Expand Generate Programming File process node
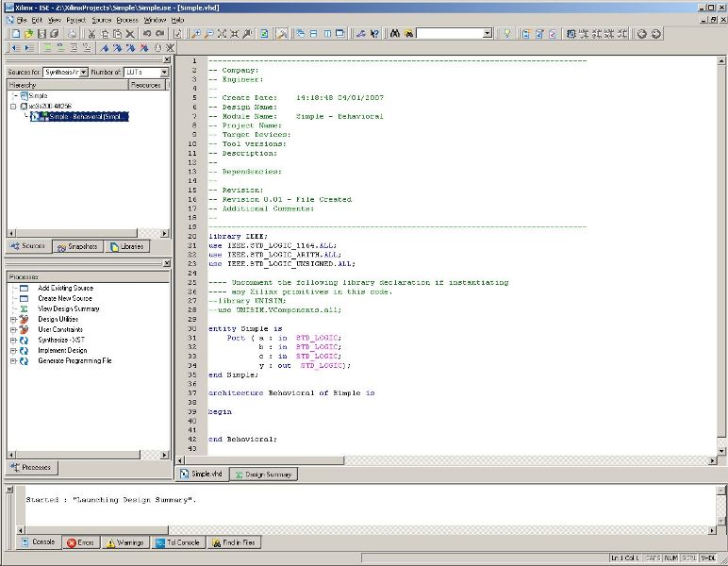The height and width of the screenshot is (566, 728). click(13, 361)
